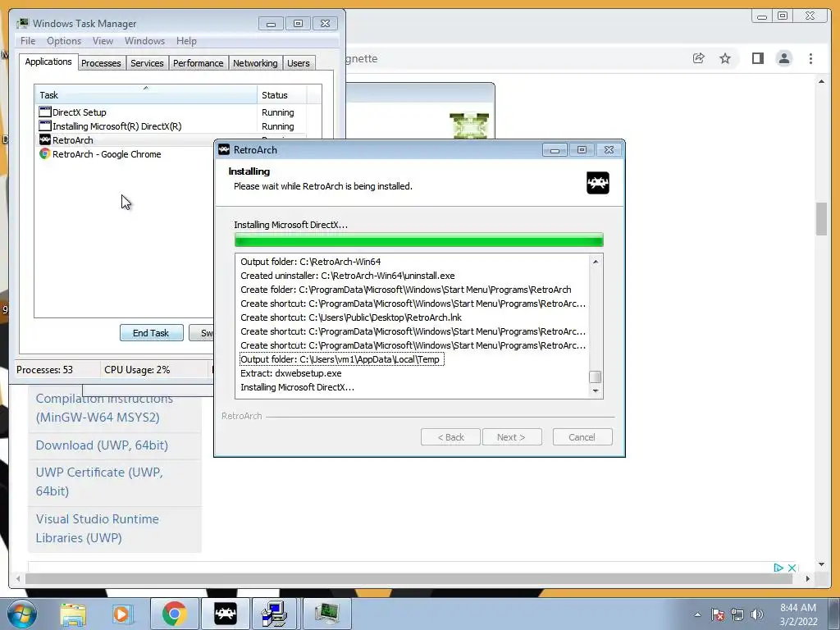Click the Chrome share page icon
The height and width of the screenshot is (630, 840).
pyautogui.click(x=699, y=58)
